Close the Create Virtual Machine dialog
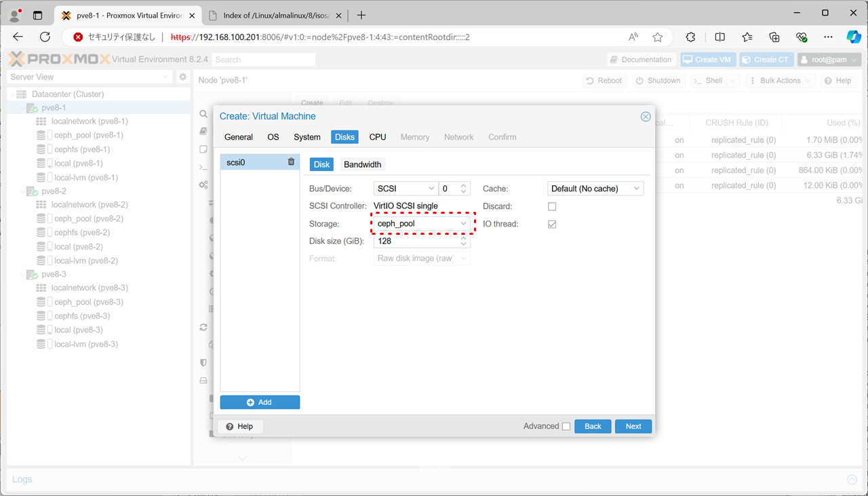 646,117
